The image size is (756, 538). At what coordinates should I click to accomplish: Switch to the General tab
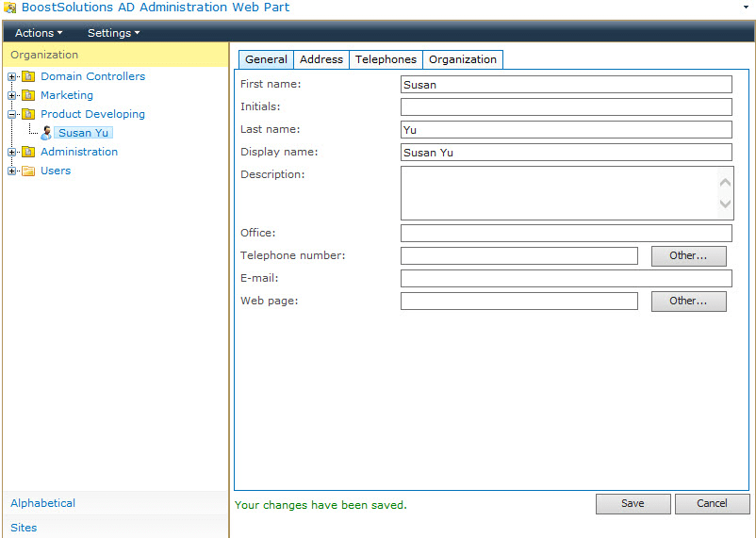coord(266,59)
